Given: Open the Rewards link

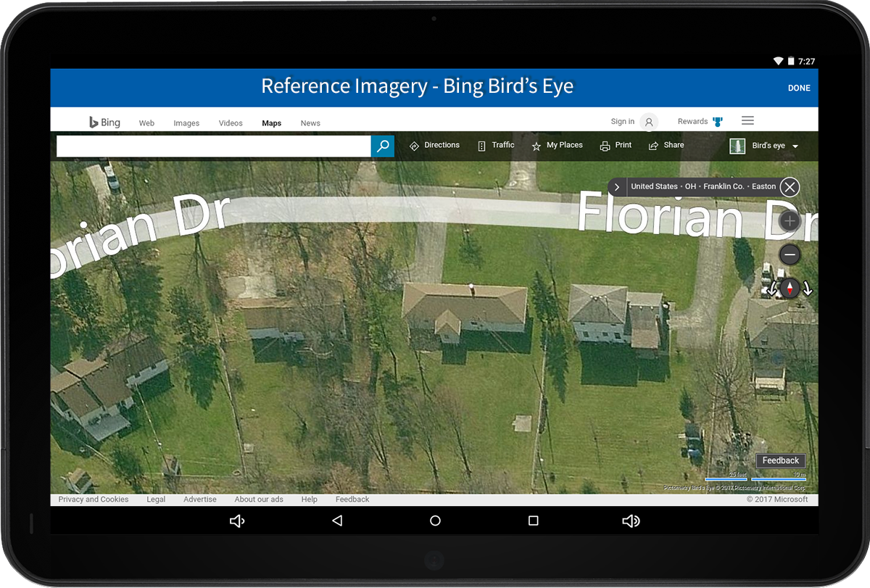Looking at the screenshot, I should tap(692, 121).
